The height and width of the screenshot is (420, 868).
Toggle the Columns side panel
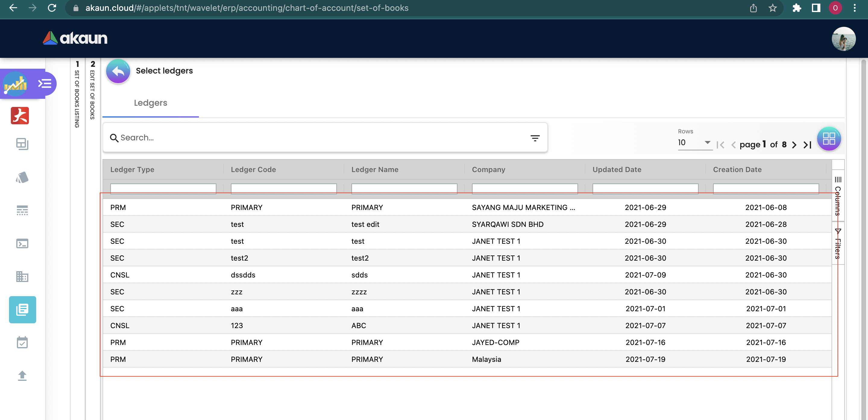point(838,196)
